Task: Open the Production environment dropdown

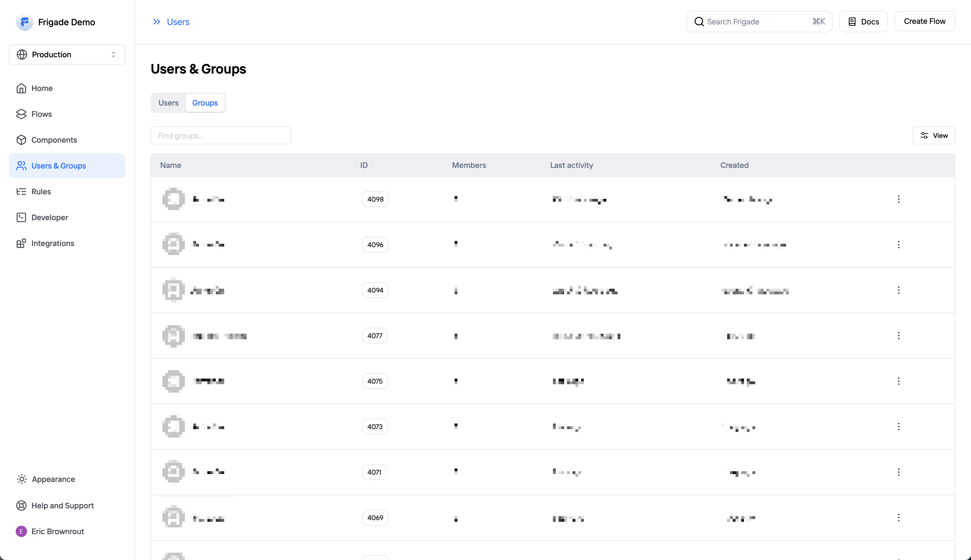Action: 67,54
